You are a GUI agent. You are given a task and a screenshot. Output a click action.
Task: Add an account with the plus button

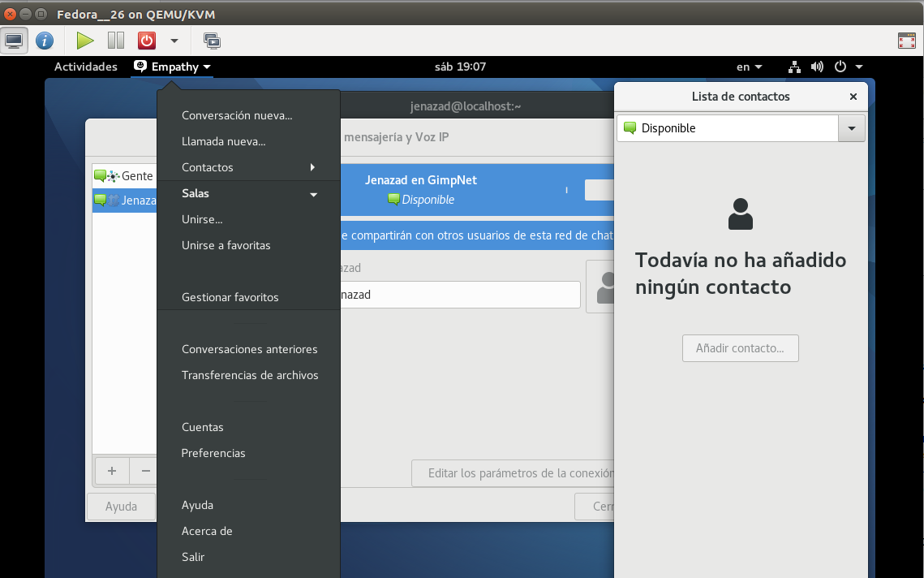coord(112,471)
